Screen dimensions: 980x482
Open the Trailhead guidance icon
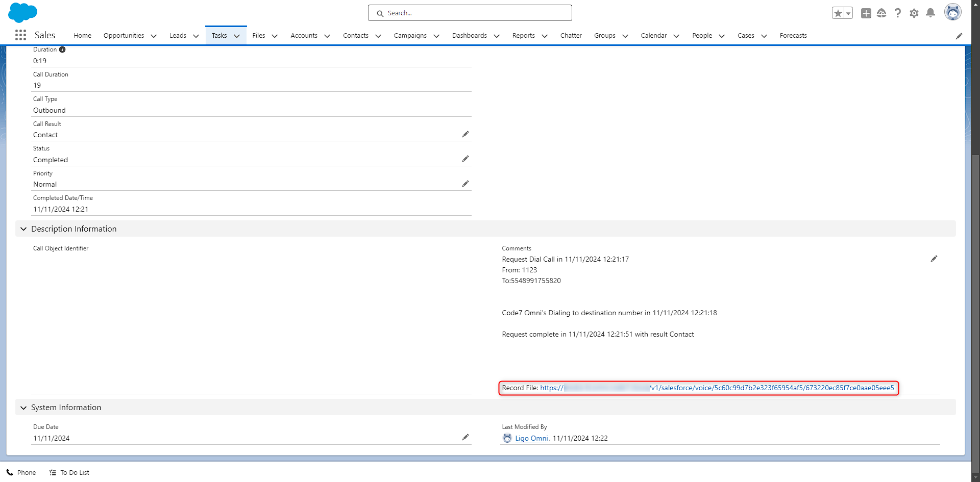(881, 13)
